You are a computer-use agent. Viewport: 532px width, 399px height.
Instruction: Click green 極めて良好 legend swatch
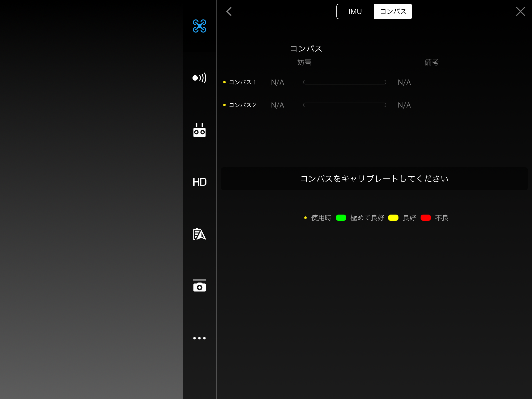click(341, 218)
